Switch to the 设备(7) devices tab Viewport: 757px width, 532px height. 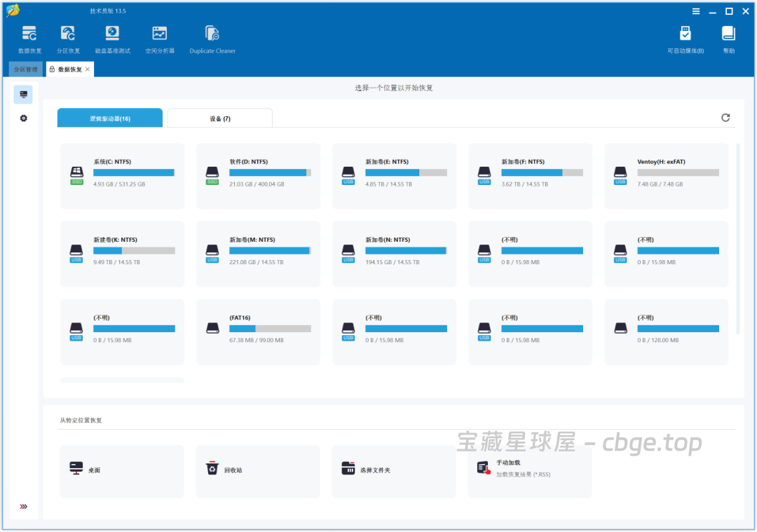(x=219, y=118)
